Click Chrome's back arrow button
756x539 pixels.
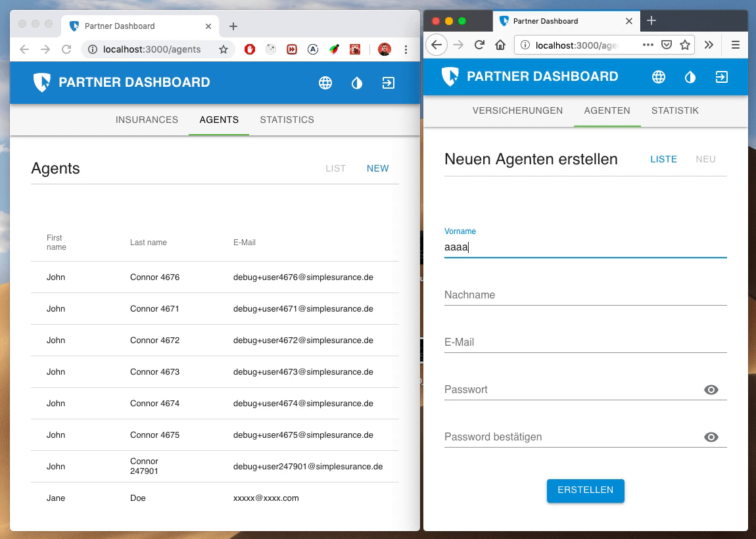pyautogui.click(x=24, y=49)
